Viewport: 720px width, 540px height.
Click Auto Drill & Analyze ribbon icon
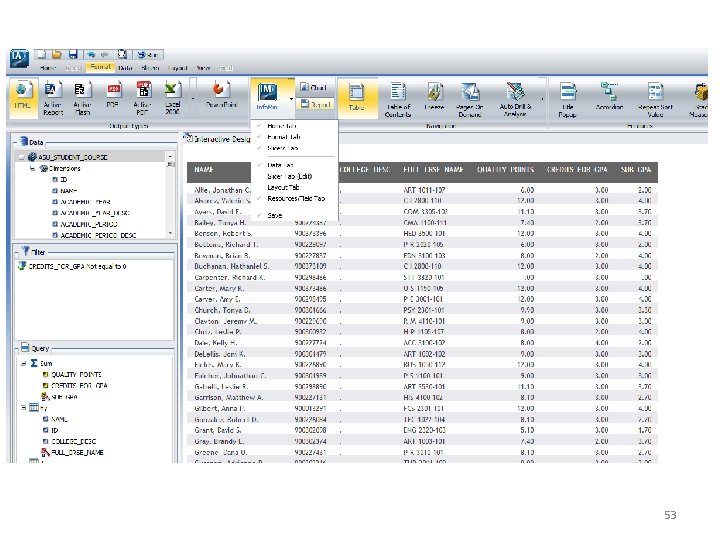515,98
